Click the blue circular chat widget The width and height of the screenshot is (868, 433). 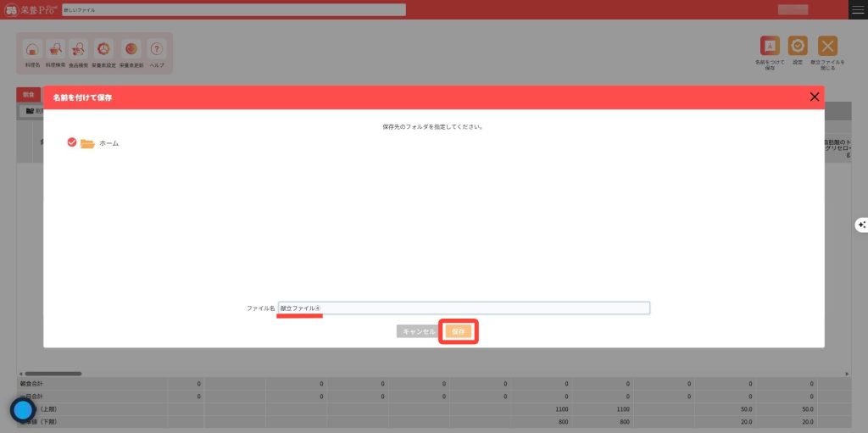tap(22, 410)
